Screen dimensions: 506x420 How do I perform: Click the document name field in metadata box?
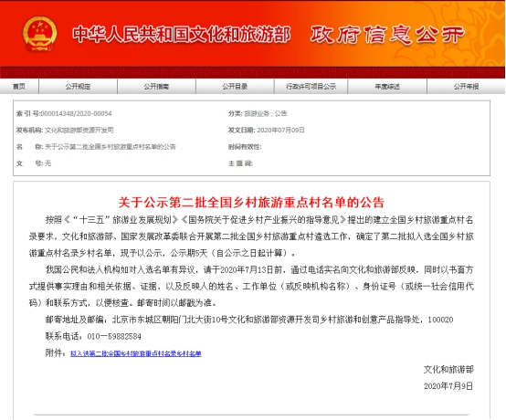(x=96, y=147)
